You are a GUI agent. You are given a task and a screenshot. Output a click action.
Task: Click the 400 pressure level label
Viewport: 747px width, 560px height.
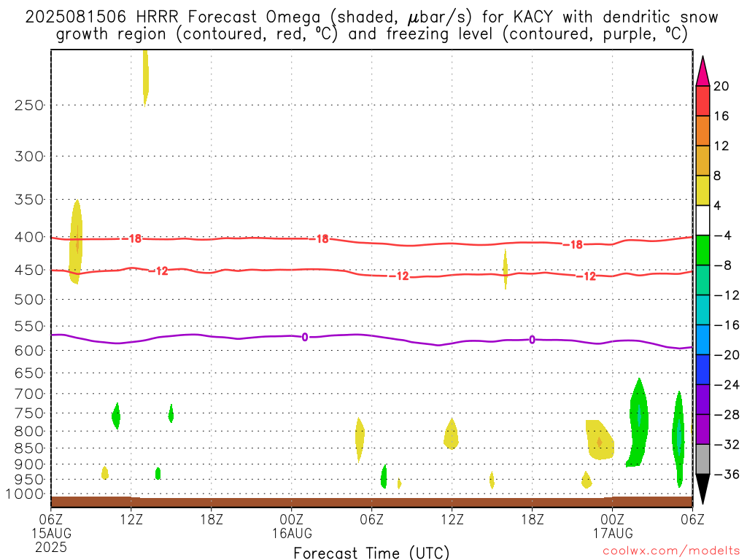tap(29, 237)
